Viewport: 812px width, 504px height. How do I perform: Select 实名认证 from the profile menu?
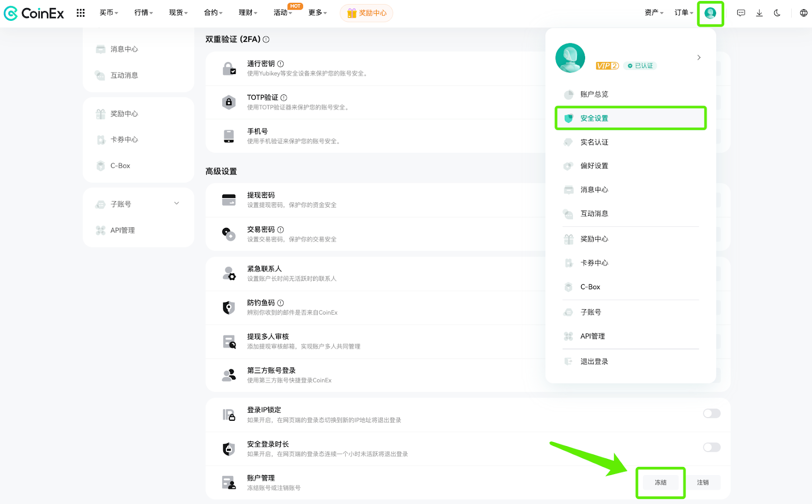pyautogui.click(x=594, y=142)
